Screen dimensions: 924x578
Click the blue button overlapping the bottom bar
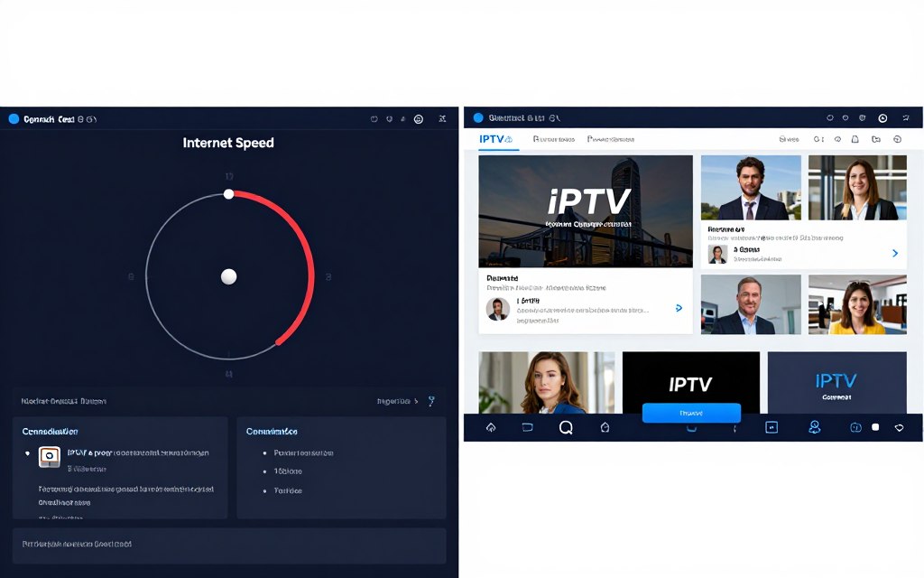pos(691,413)
